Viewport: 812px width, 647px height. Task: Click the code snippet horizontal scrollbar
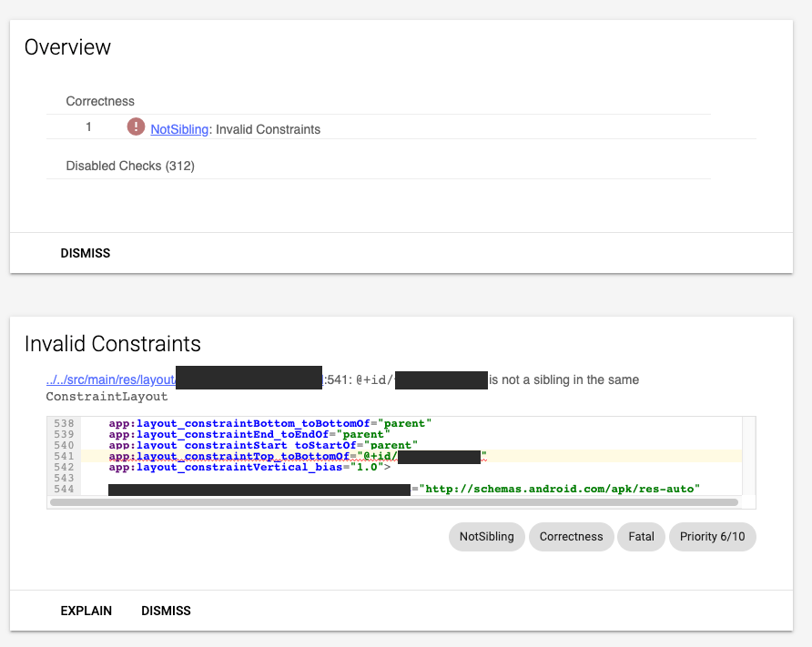[x=393, y=502]
